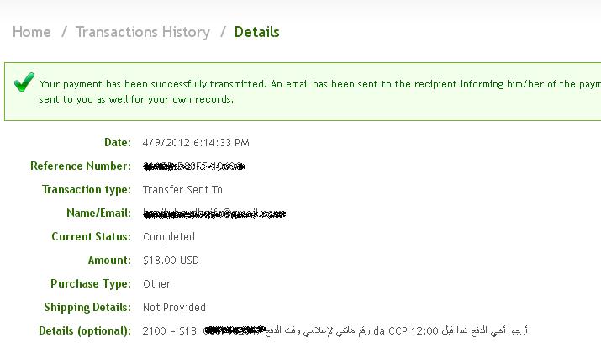Click the redacted recipient email address
The width and height of the screenshot is (601, 364).
pyautogui.click(x=214, y=214)
